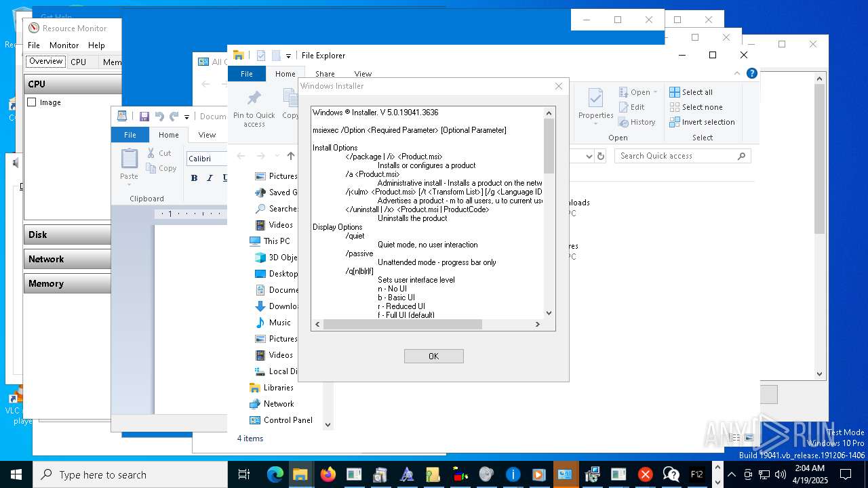Image resolution: width=868 pixels, height=488 pixels.
Task: Click Copy in the WordPad Clipboard group
Action: pos(161,168)
